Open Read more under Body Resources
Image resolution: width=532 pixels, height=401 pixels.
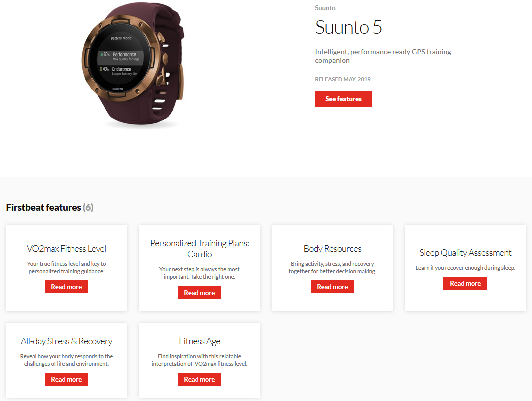(332, 287)
